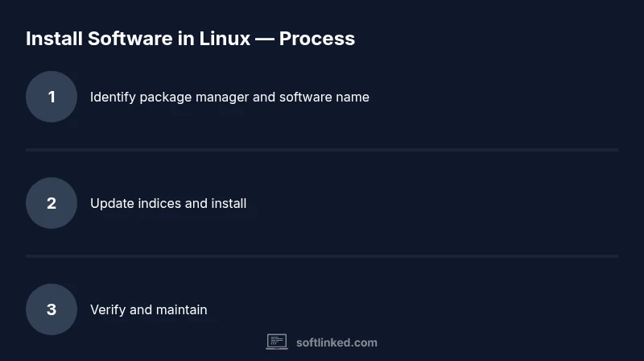This screenshot has height=361, width=644.
Task: Click the words 'software name' in step 1
Action: tap(324, 97)
